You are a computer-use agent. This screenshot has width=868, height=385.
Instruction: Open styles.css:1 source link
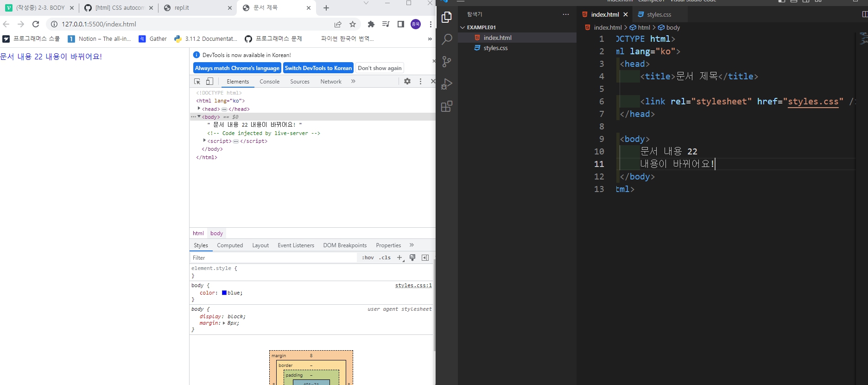coord(413,286)
